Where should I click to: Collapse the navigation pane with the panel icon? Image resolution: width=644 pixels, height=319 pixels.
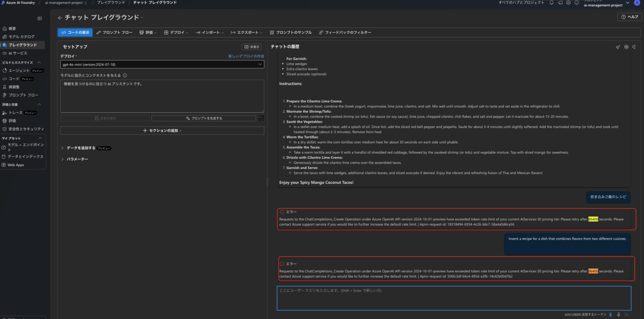click(x=39, y=18)
